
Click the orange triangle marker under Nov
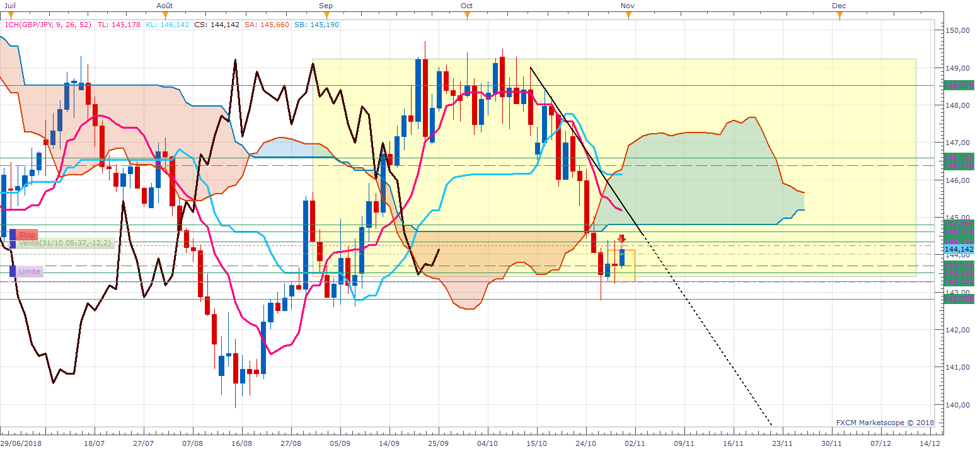pos(628,15)
